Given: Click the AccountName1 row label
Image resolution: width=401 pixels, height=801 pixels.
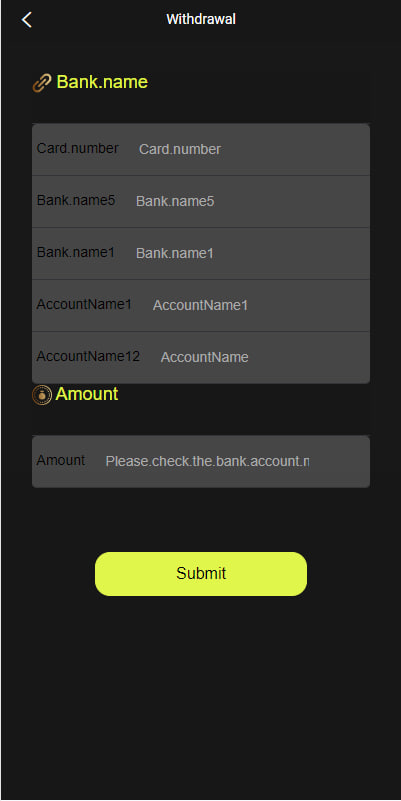Looking at the screenshot, I should click(84, 304).
